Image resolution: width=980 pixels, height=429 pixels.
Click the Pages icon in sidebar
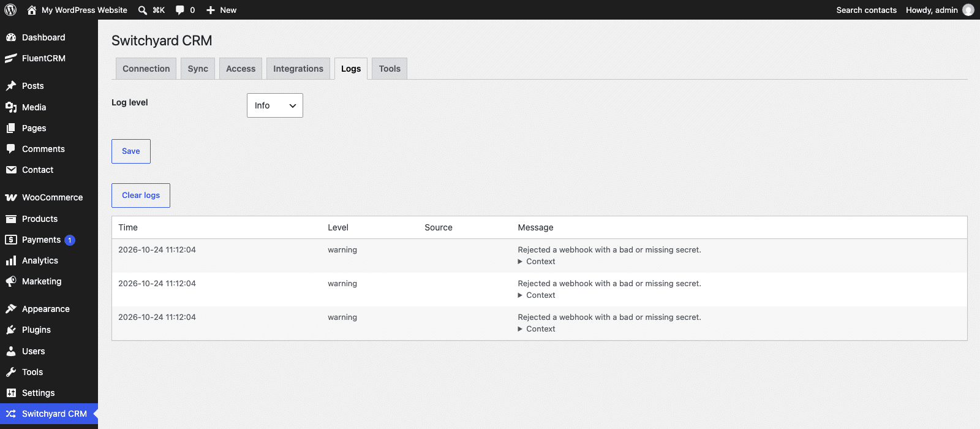[x=11, y=128]
